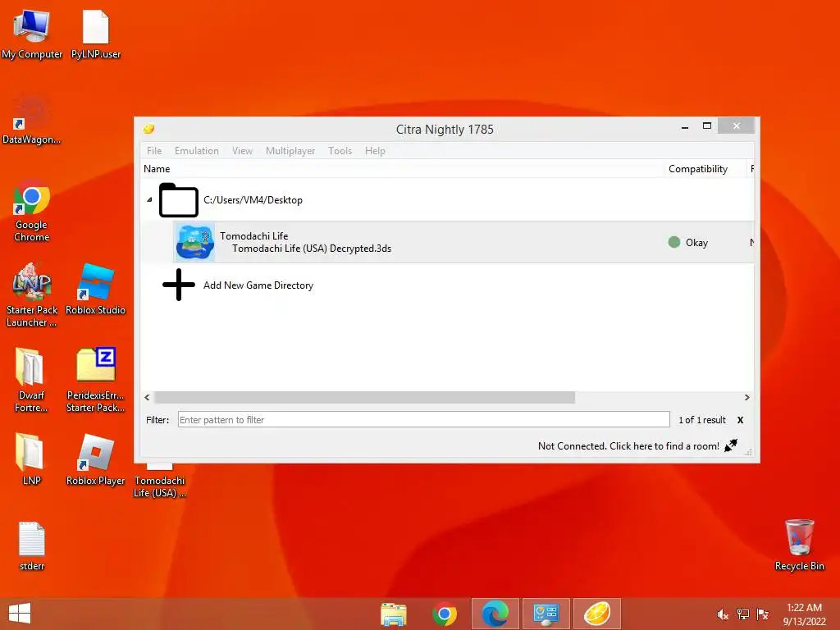Open Chrome from the taskbar
This screenshot has height=630, width=840.
[x=444, y=614]
